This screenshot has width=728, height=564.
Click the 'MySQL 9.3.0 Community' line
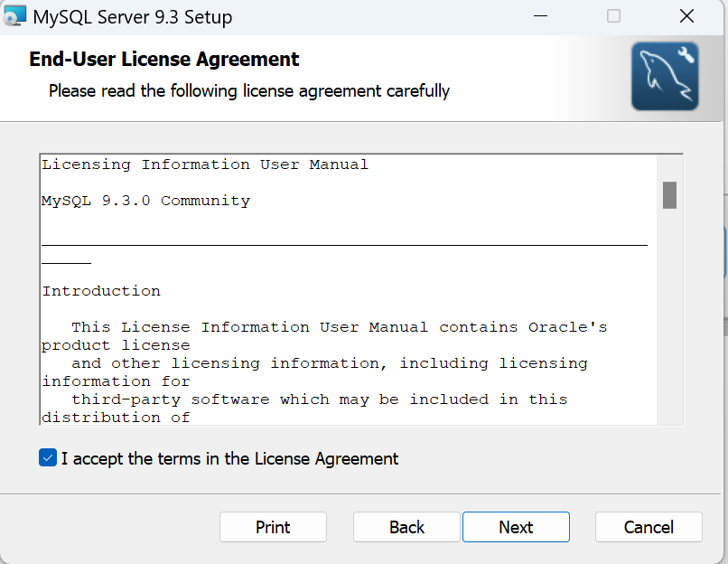click(145, 201)
